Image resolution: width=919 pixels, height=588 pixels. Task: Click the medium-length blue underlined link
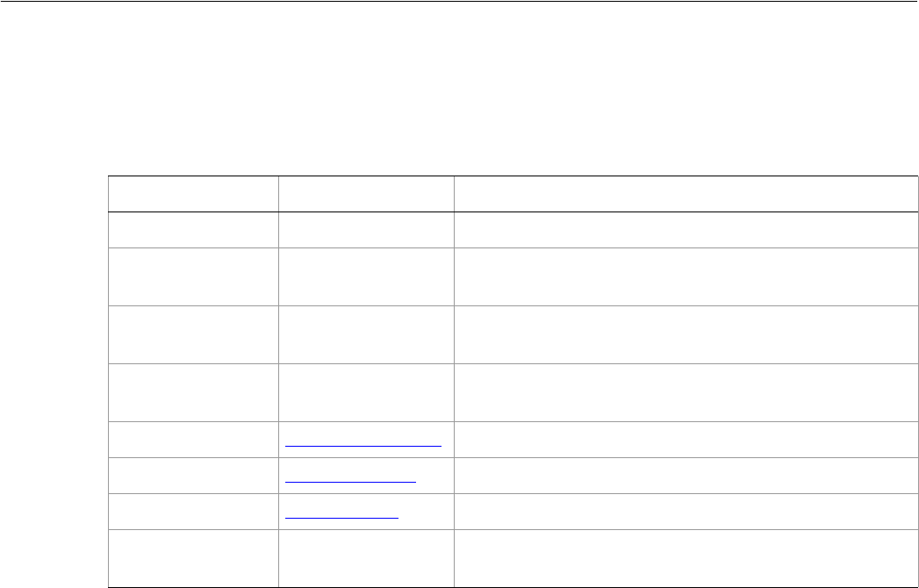[352, 481]
